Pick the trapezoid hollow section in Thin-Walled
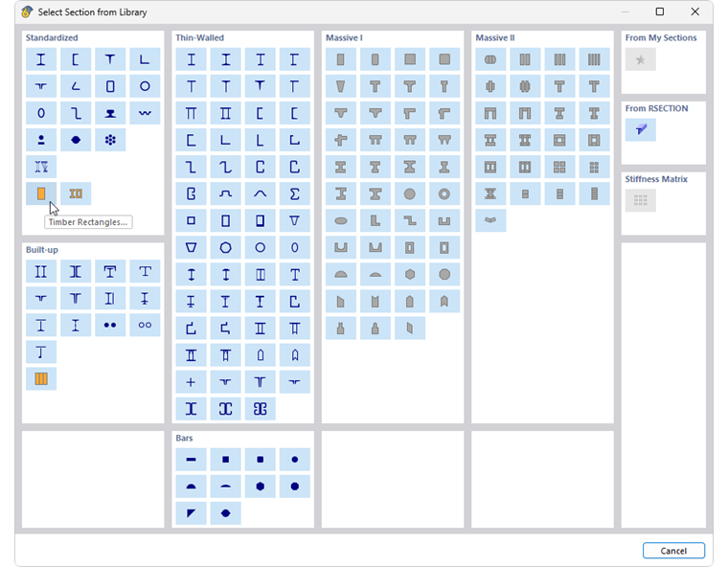 pos(191,247)
